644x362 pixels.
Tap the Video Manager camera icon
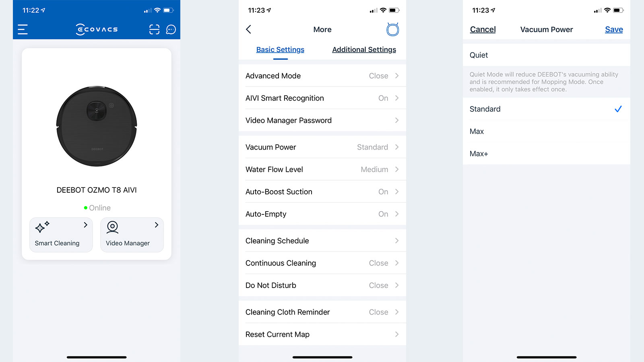[112, 227]
